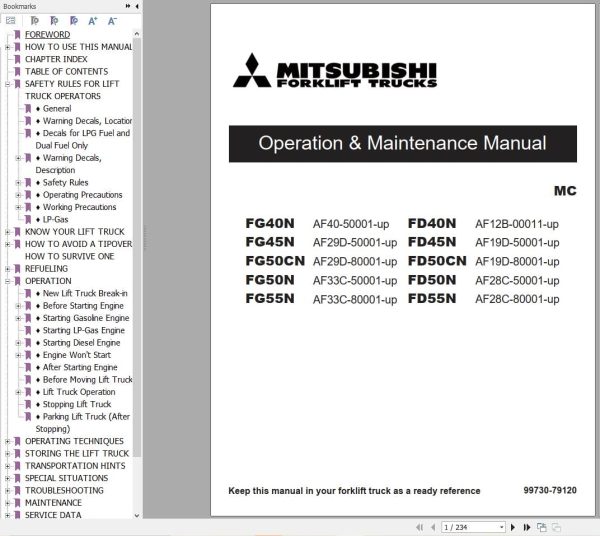Jump to last page button
Image resolution: width=600 pixels, height=536 pixels.
pyautogui.click(x=527, y=527)
